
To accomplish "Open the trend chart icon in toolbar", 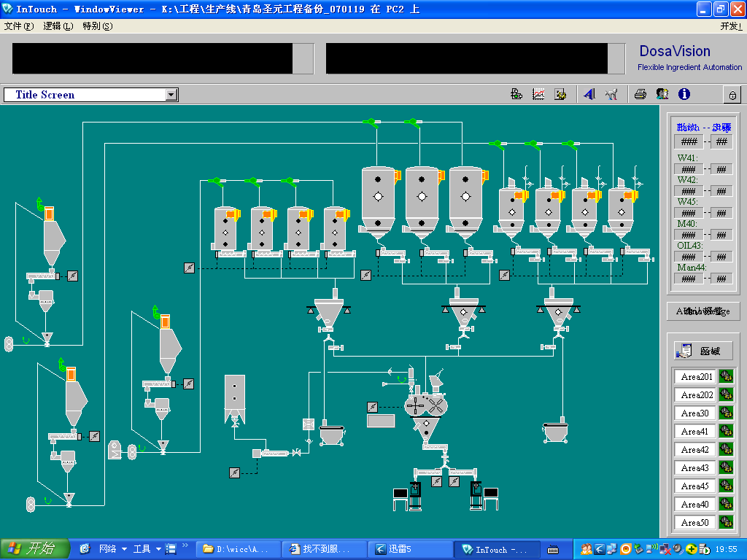I will tap(538, 94).
